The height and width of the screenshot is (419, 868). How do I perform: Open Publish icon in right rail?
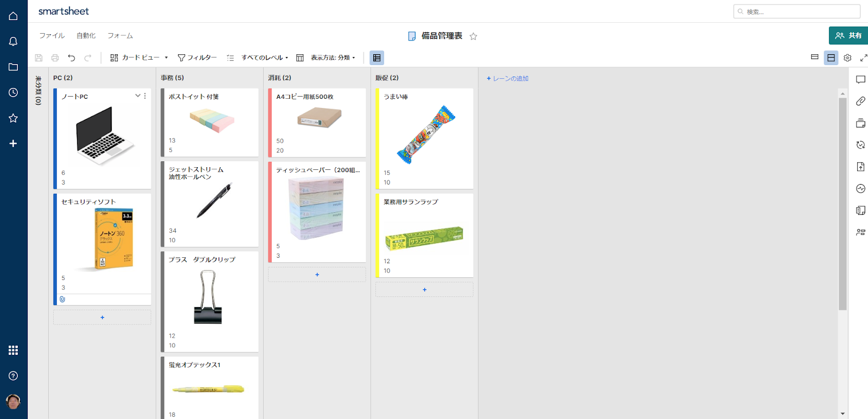pos(860,167)
